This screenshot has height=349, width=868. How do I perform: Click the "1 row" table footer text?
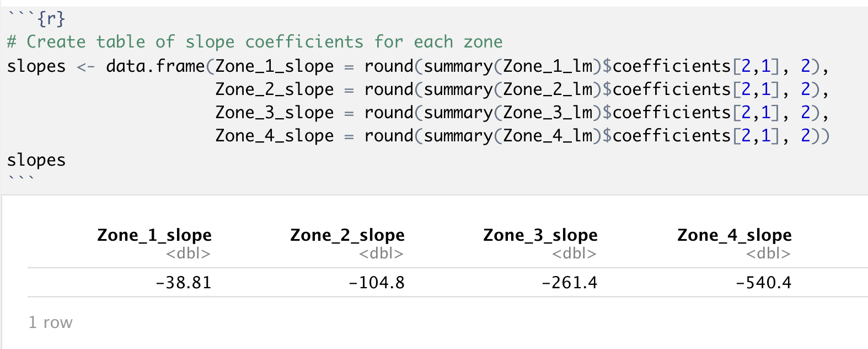coord(50,322)
